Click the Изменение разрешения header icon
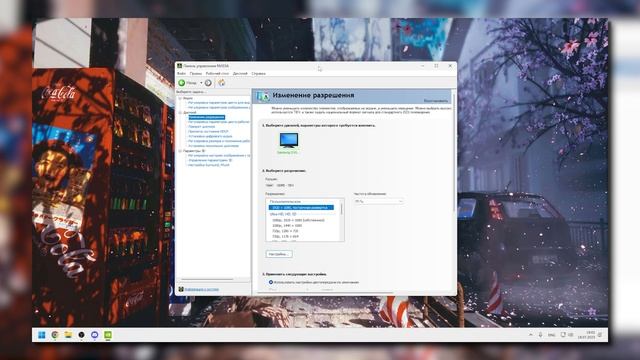 click(262, 96)
